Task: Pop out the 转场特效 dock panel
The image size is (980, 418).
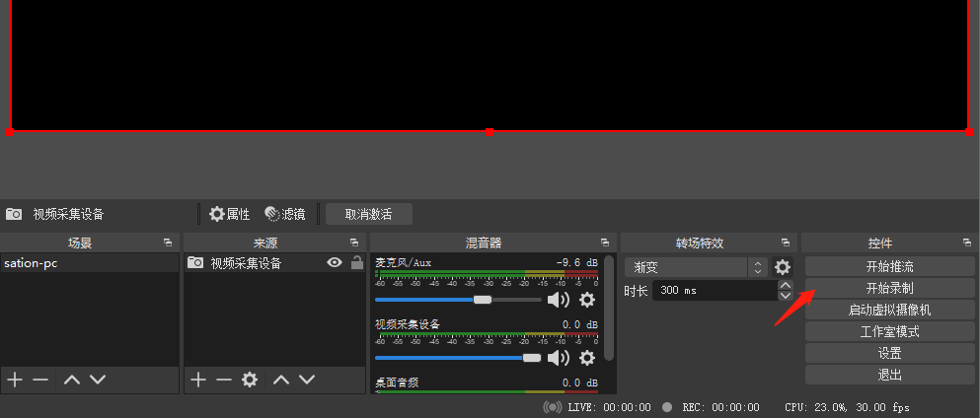Action: coord(786,243)
